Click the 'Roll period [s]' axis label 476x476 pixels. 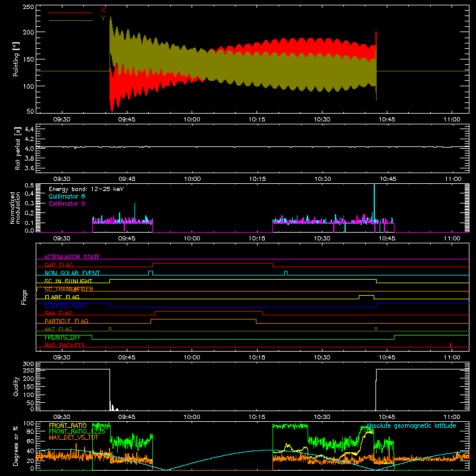click(x=18, y=149)
